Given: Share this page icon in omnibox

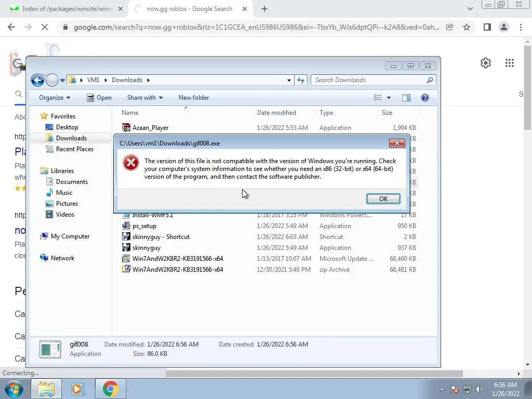Looking at the screenshot, I should [x=450, y=27].
